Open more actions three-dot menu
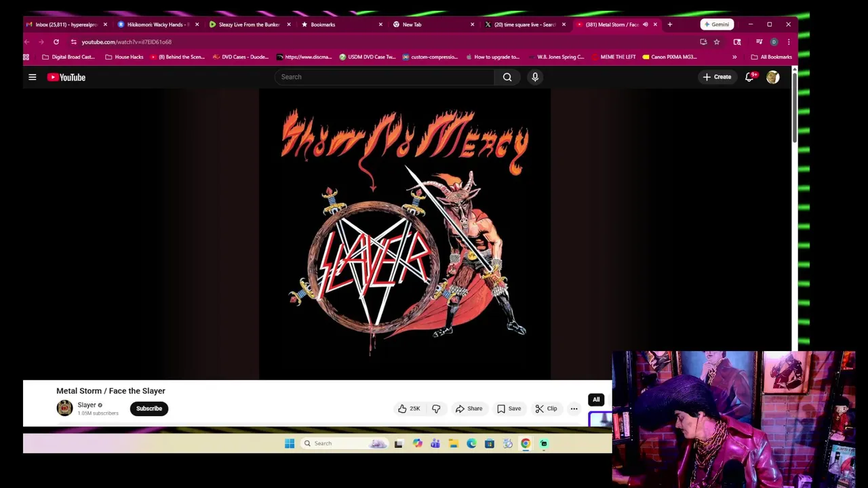 point(574,409)
